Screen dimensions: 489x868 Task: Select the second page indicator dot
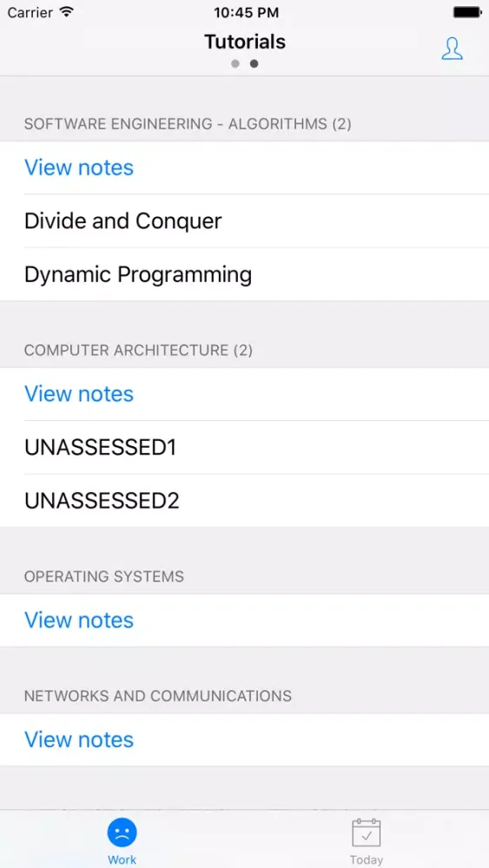pyautogui.click(x=254, y=63)
